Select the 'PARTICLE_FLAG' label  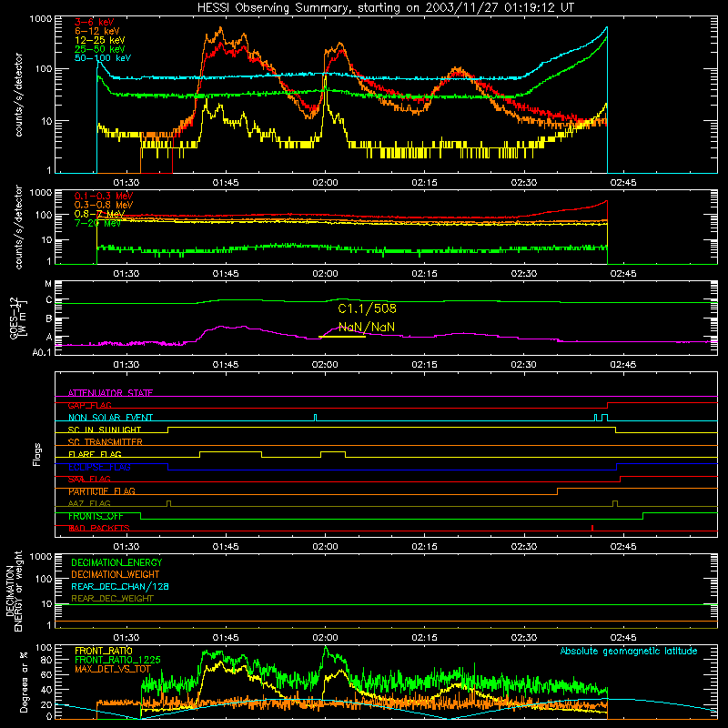coord(102,491)
